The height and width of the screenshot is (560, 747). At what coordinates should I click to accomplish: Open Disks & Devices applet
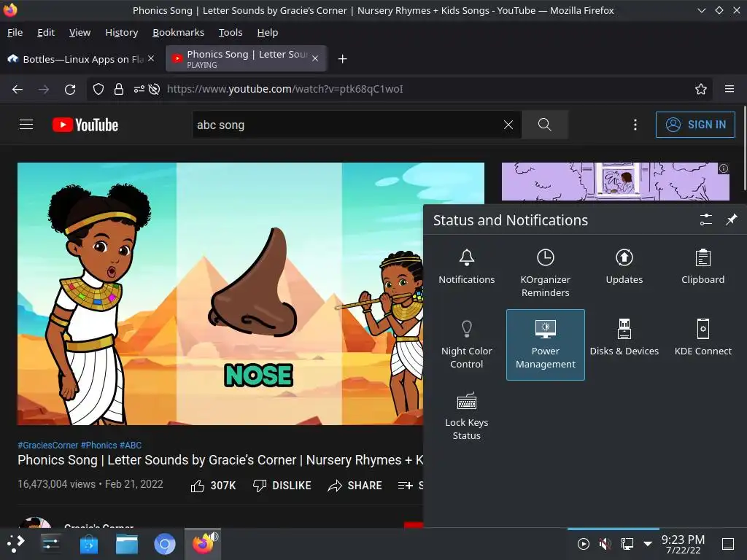click(624, 339)
